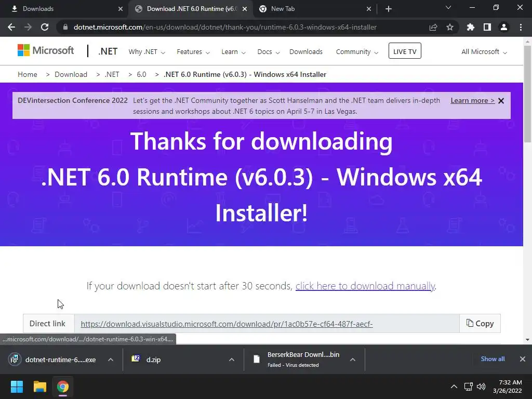Open Chrome's three-dot menu

pyautogui.click(x=521, y=27)
